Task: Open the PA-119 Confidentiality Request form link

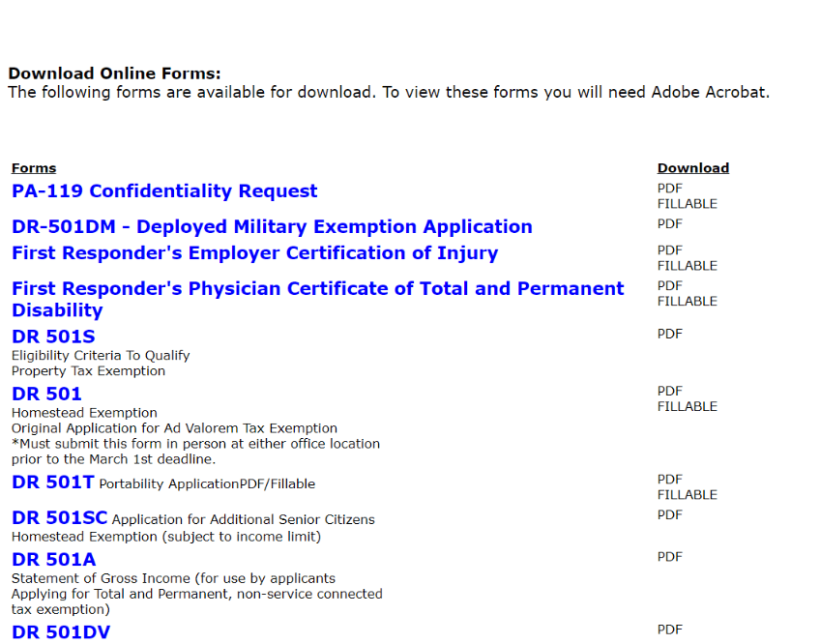Action: pyautogui.click(x=164, y=190)
